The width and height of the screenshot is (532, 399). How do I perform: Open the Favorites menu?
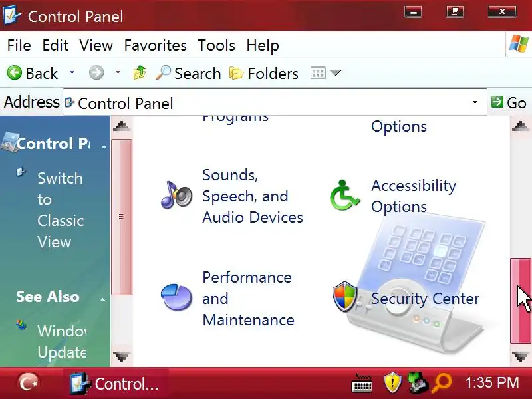(155, 45)
